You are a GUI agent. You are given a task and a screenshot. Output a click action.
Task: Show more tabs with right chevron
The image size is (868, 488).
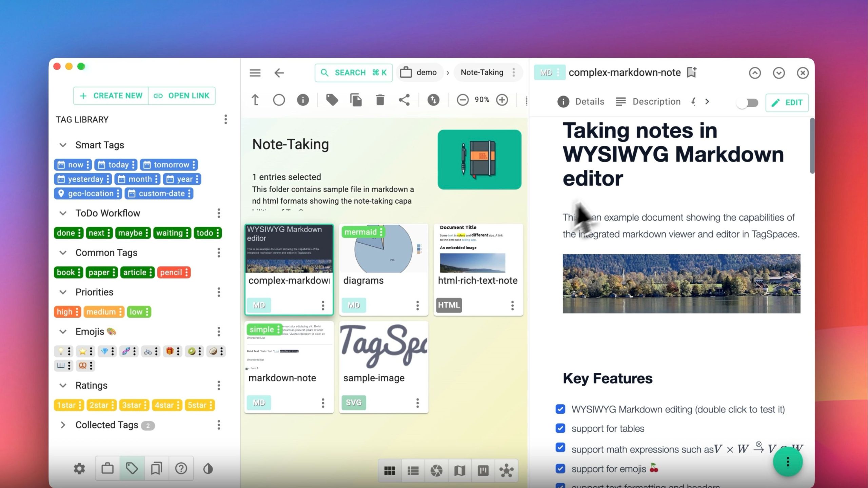[x=707, y=102]
